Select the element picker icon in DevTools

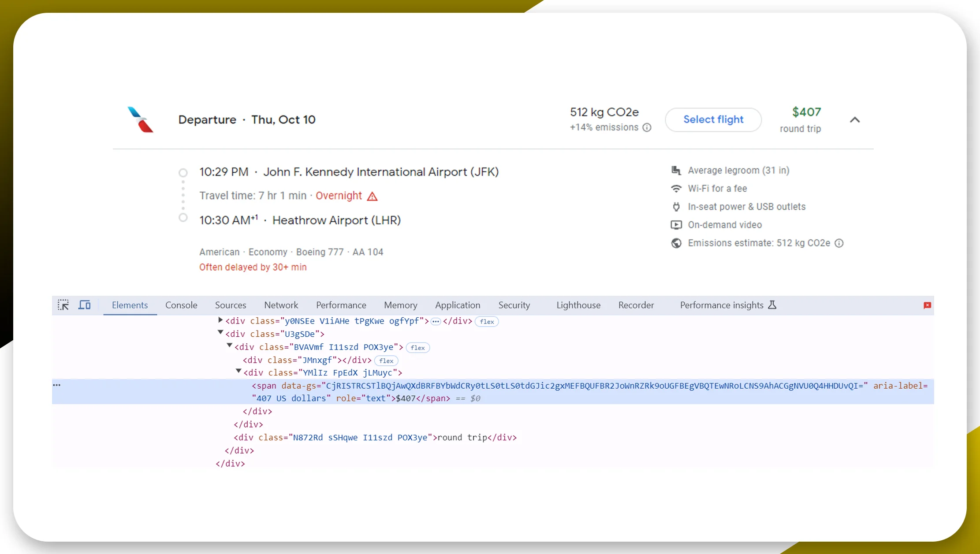(x=63, y=305)
